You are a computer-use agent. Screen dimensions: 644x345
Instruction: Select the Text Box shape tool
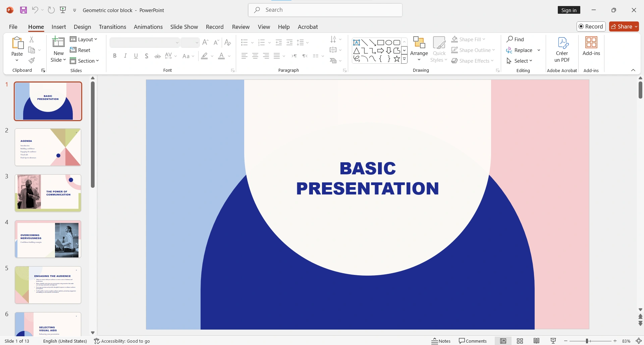[x=357, y=43]
